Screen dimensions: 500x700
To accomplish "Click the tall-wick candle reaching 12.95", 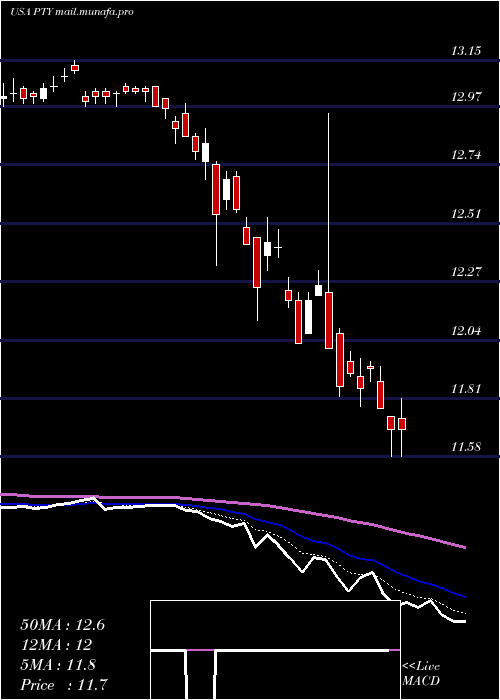I will tap(329, 231).
